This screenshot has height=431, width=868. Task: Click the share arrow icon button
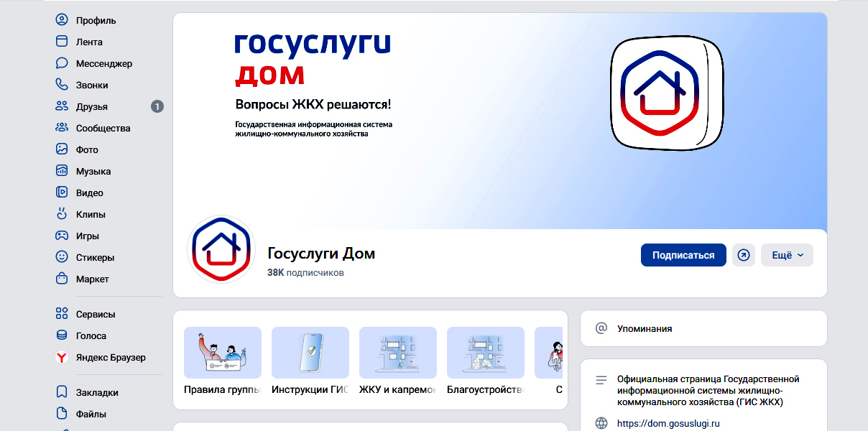(744, 255)
